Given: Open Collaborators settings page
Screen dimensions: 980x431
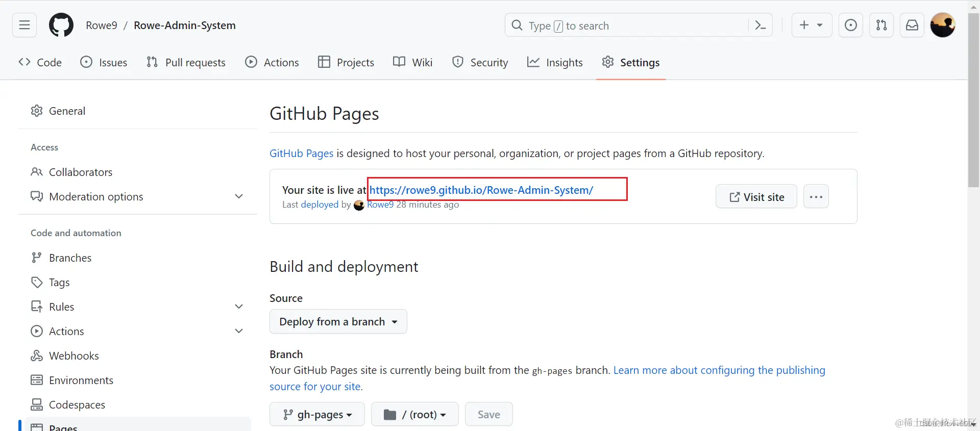Looking at the screenshot, I should (138, 172).
